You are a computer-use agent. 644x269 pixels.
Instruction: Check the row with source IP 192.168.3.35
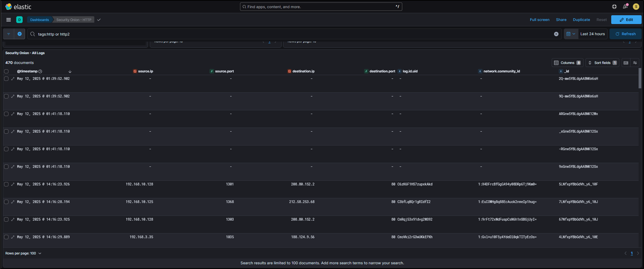pos(6,237)
